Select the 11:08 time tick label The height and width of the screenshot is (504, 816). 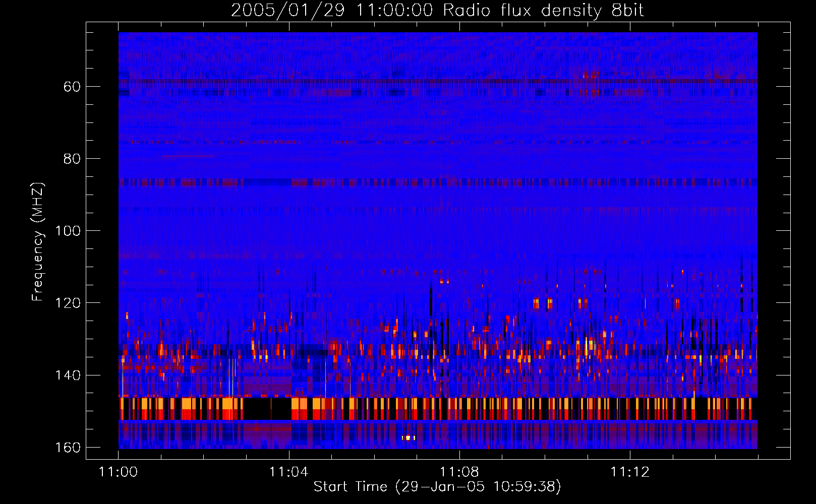tap(459, 472)
